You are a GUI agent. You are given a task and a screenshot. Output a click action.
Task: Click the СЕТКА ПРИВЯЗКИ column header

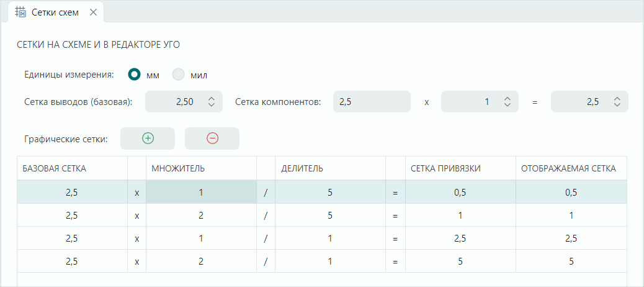point(460,168)
